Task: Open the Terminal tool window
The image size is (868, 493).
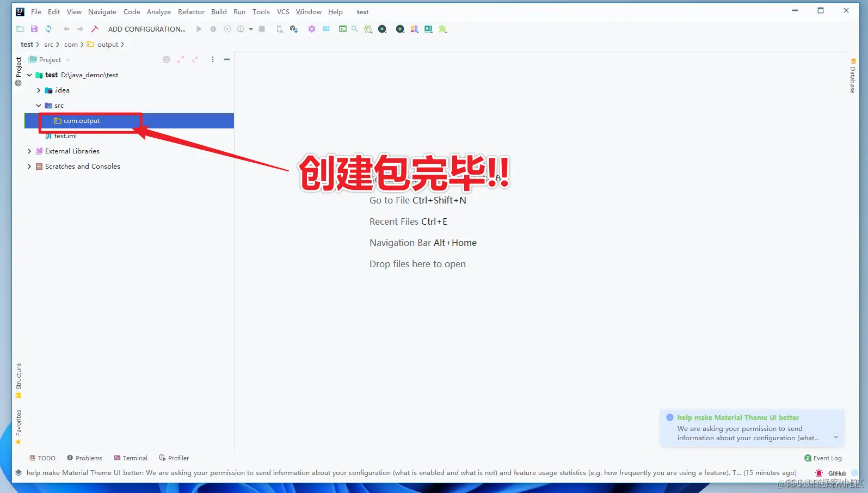Action: click(x=131, y=458)
